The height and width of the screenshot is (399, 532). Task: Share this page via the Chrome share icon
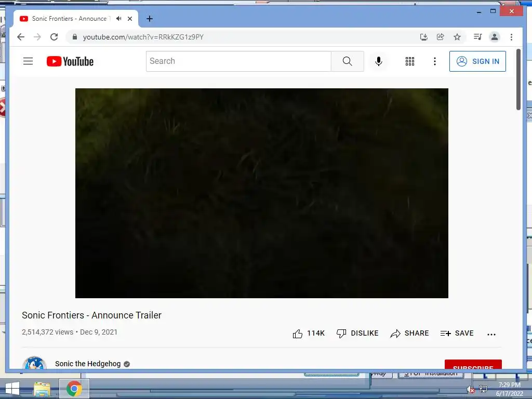[441, 37]
